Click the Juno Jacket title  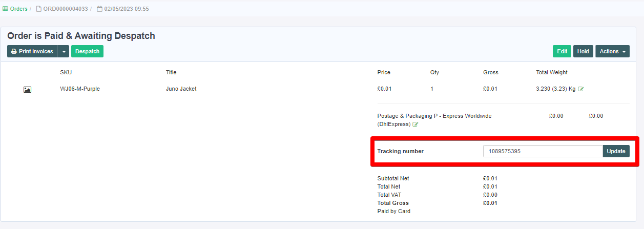pyautogui.click(x=181, y=89)
